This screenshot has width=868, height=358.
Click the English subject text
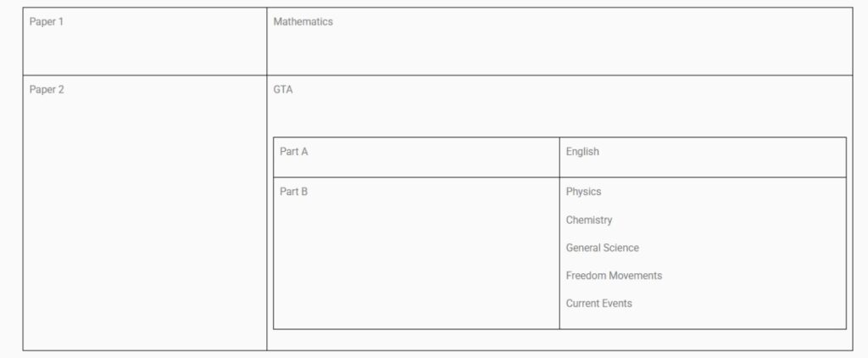582,152
